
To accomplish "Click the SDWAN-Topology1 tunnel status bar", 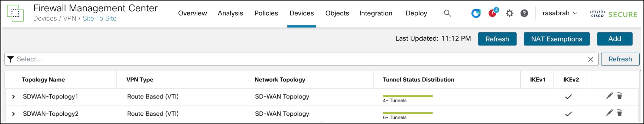I will 408,96.
